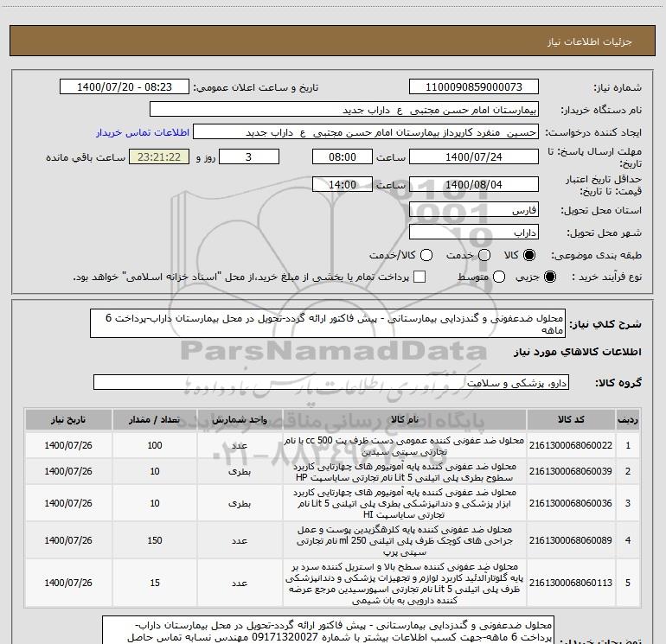The image size is (666, 644).
Task: Click the response deadline date 1400/07/24
Action: [x=474, y=157]
